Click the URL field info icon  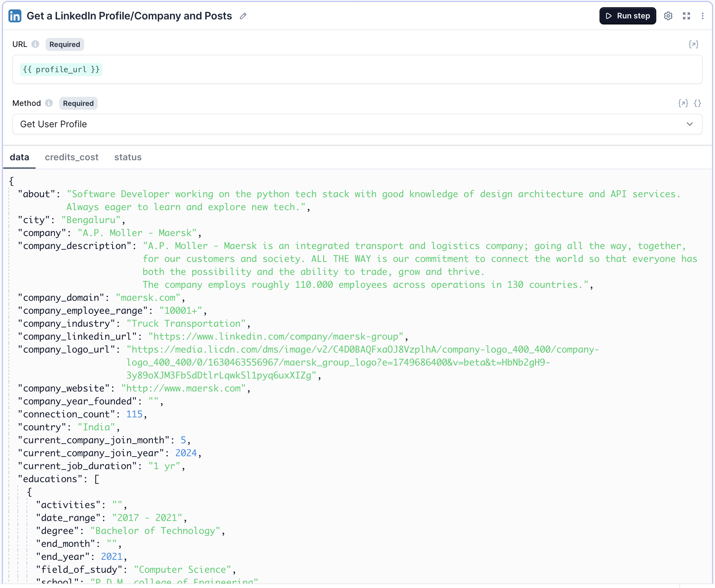(35, 44)
